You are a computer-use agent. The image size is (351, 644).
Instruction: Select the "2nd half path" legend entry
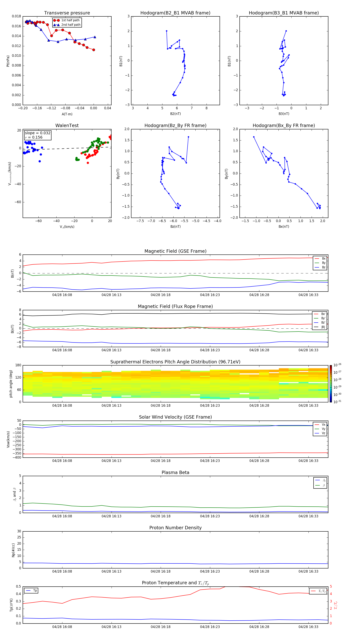67,25
